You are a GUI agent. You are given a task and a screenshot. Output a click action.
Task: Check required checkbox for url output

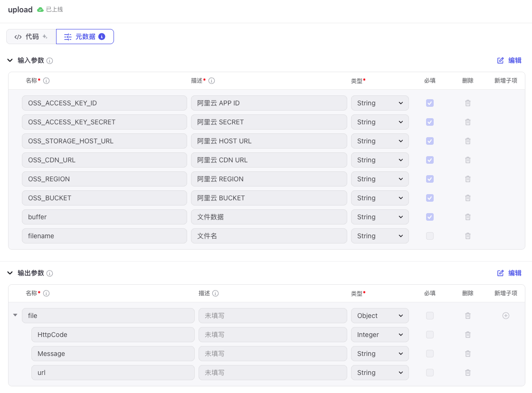tap(429, 373)
